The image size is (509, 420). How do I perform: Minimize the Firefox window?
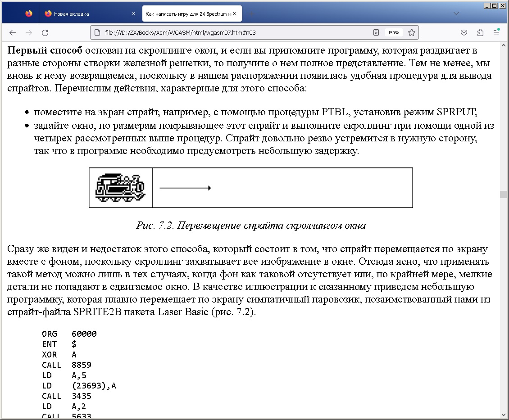(x=487, y=5)
